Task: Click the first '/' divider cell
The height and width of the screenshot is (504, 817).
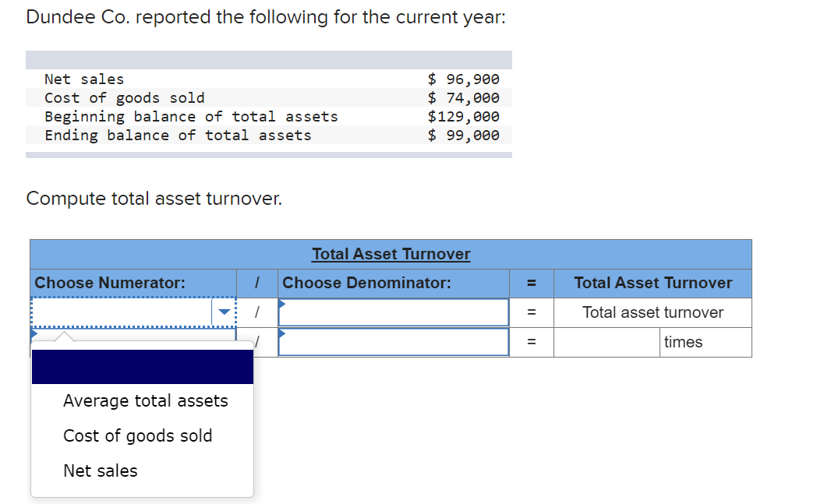Action: point(257,312)
